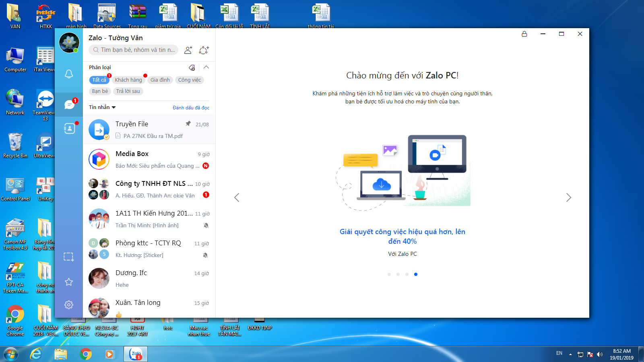The width and height of the screenshot is (644, 362).
Task: Click the screen capture icon in sidebar
Action: (x=69, y=257)
